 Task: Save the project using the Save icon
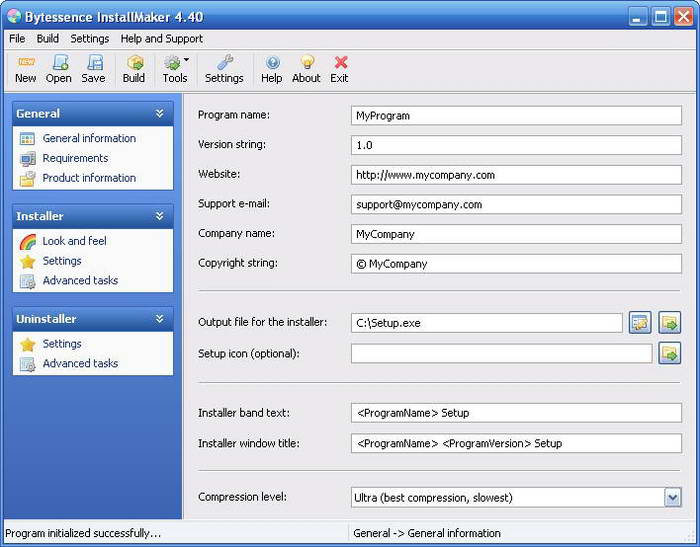coord(94,63)
